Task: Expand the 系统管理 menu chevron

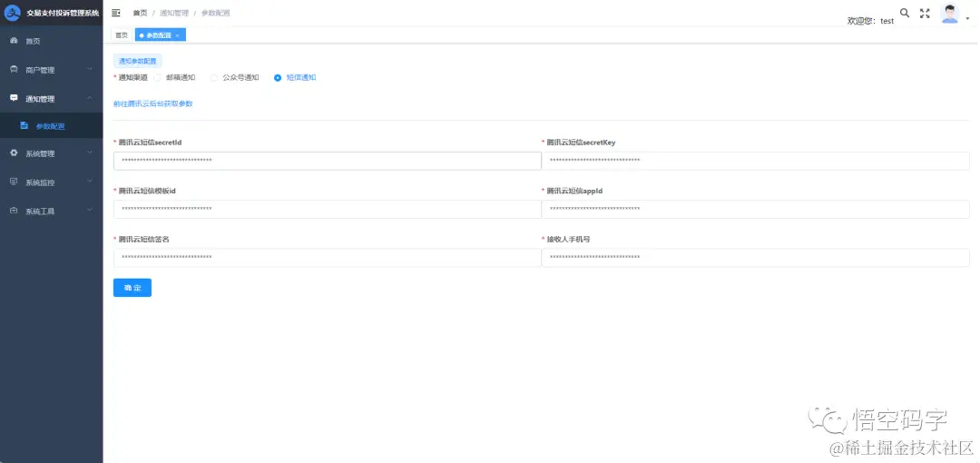Action: (90, 153)
